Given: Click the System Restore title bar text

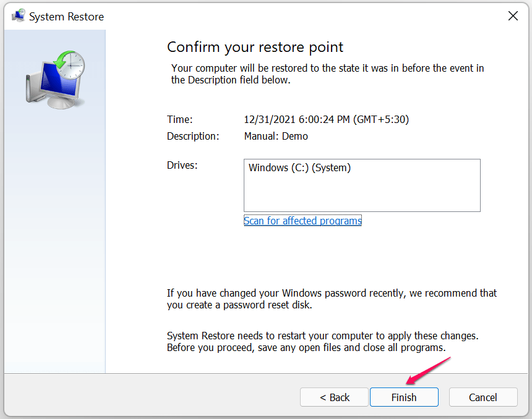Looking at the screenshot, I should pos(67,17).
